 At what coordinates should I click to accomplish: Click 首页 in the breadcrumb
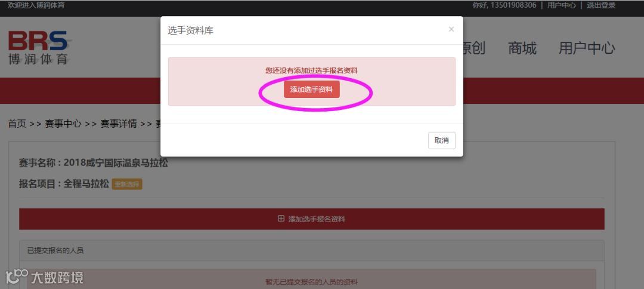pyautogui.click(x=17, y=124)
